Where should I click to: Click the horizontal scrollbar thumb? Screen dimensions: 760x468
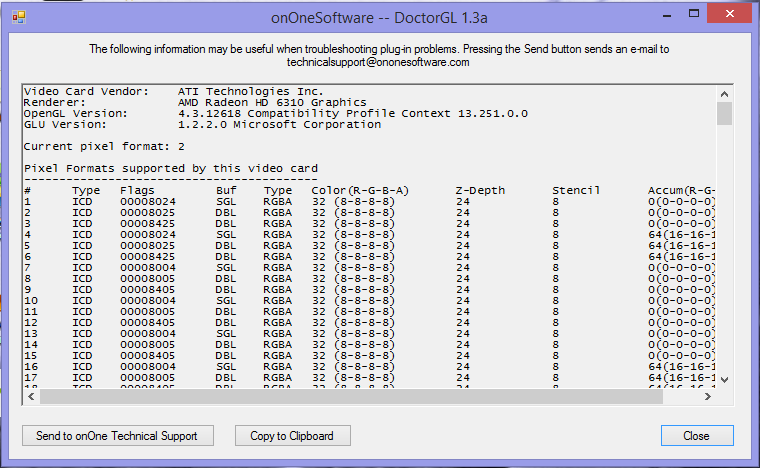pyautogui.click(x=351, y=396)
